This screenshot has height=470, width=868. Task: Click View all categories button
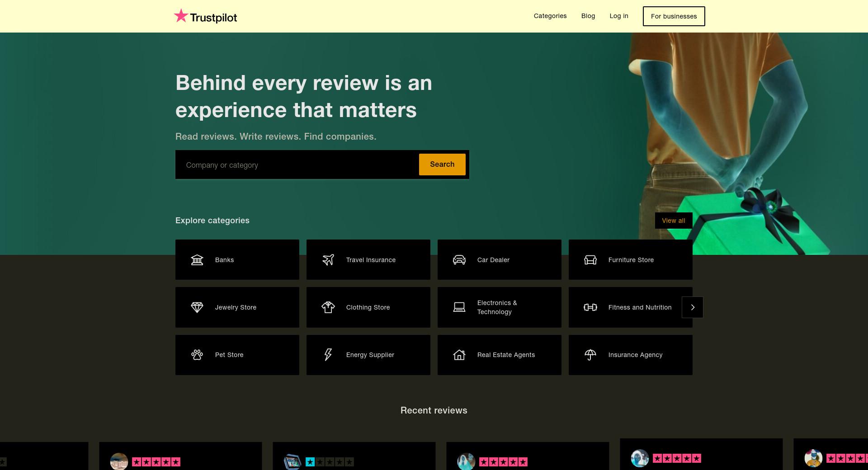point(674,221)
